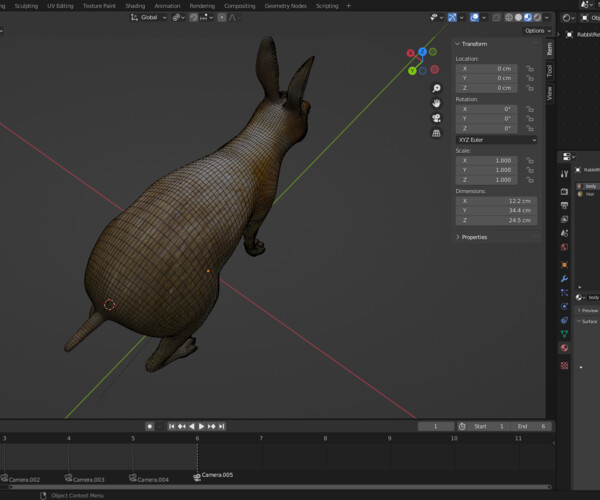Open Global transform orientation dropdown
The width and height of the screenshot is (600, 500).
point(149,18)
